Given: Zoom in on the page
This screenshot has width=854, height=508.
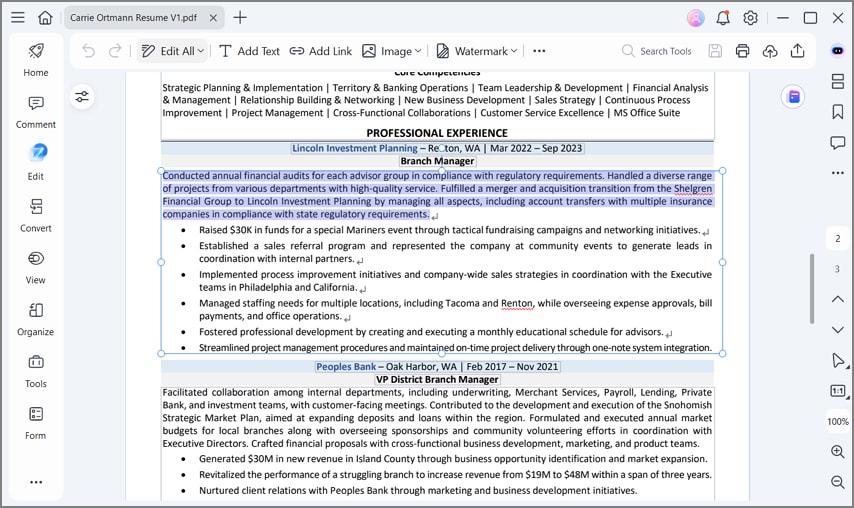Looking at the screenshot, I should point(838,451).
